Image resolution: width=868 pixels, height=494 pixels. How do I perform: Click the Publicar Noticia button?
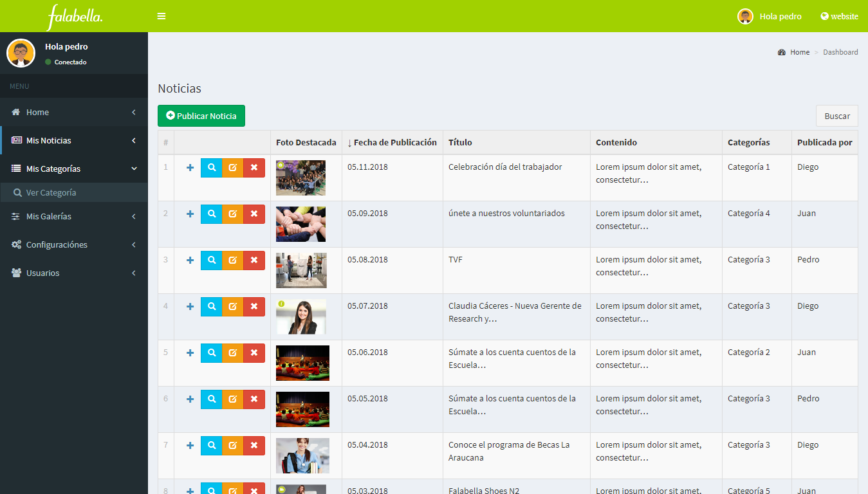point(201,116)
